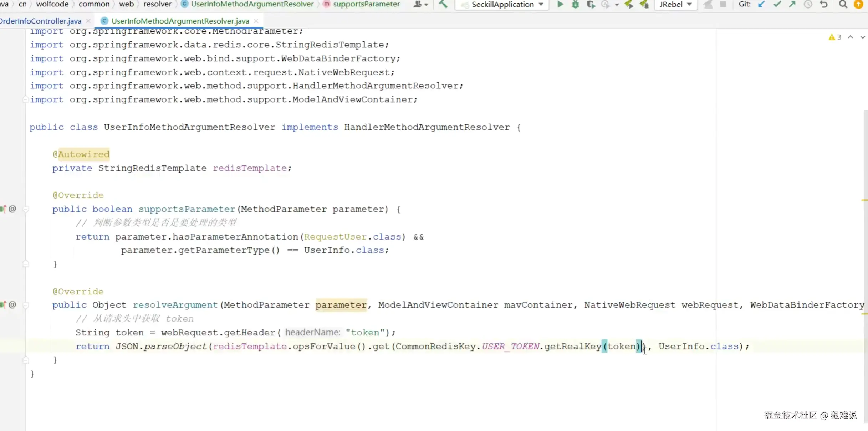868x431 pixels.
Task: Rollback changes with undo icon
Action: coord(823,4)
